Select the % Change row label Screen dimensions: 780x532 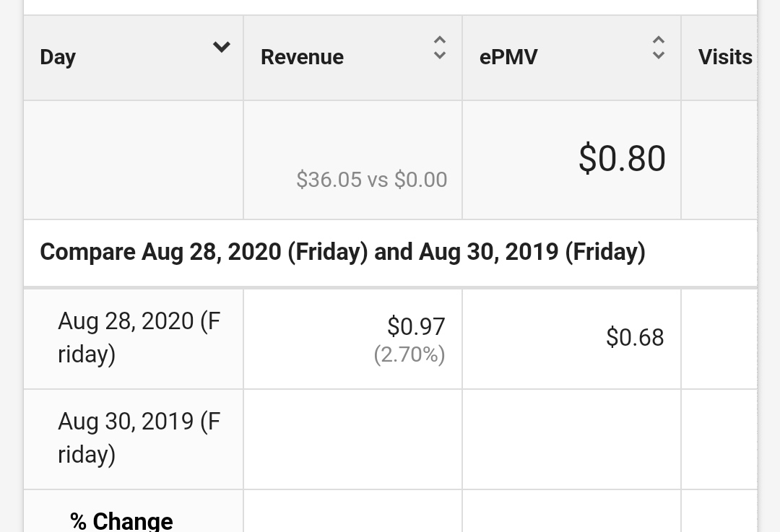pyautogui.click(x=121, y=521)
